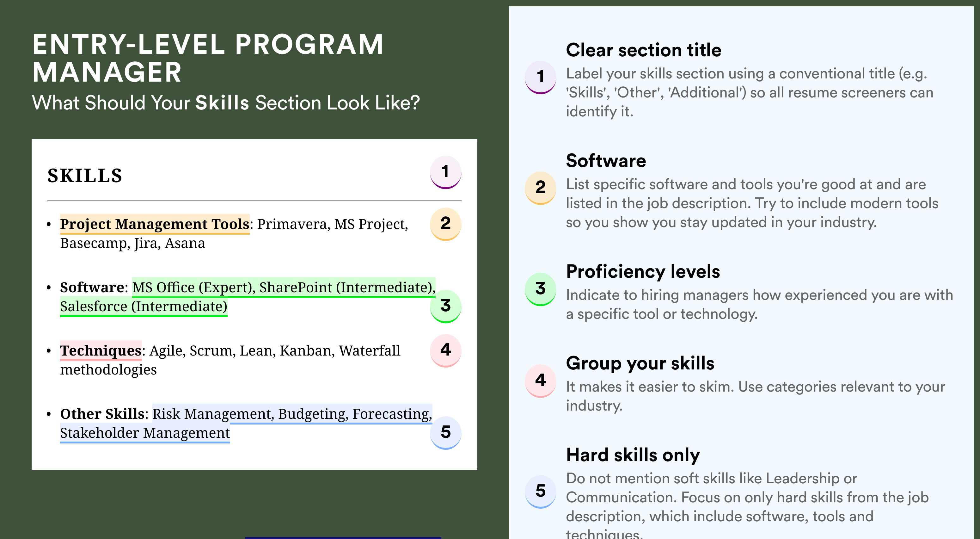Click the green highlighted Salesforce (Intermediate) text

(x=144, y=307)
